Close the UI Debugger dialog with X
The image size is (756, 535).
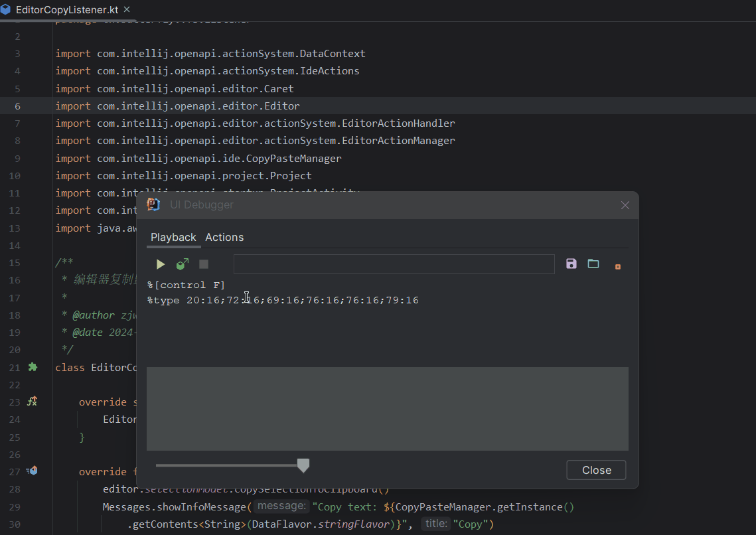click(625, 205)
